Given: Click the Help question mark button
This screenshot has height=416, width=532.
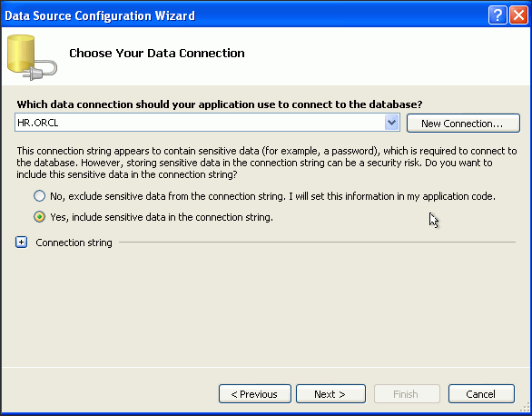Looking at the screenshot, I should (498, 15).
